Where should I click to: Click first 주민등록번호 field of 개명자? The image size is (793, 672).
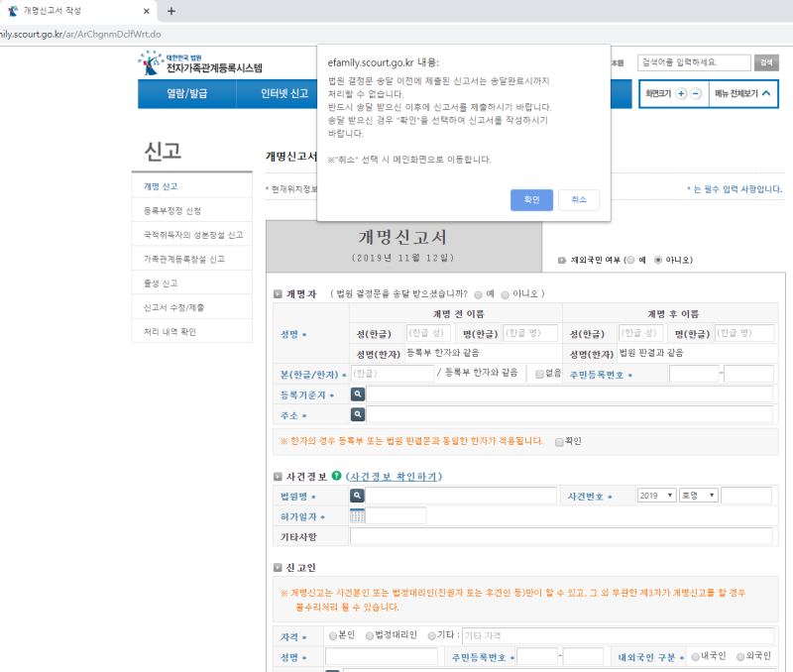tap(694, 374)
